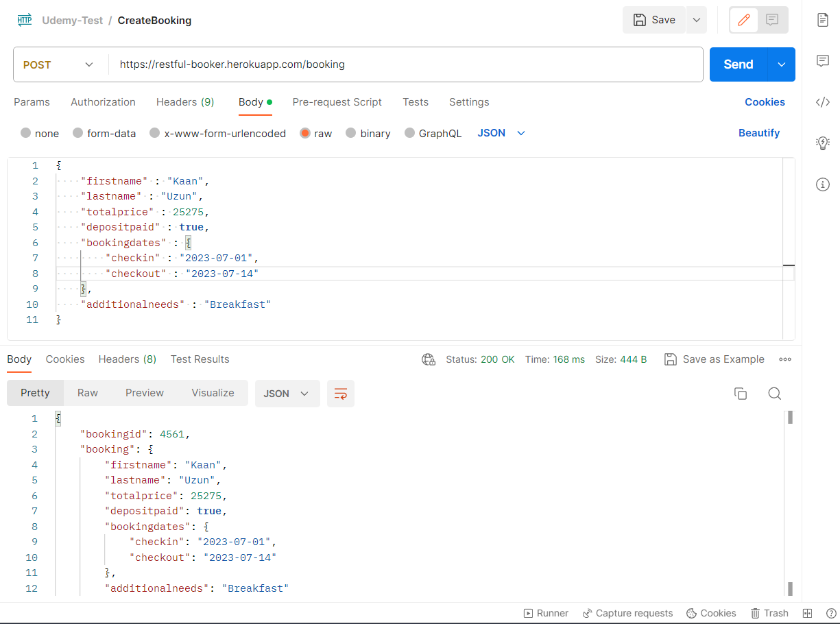Select the raw body type
Image resolution: width=840 pixels, height=624 pixels.
[x=316, y=134]
